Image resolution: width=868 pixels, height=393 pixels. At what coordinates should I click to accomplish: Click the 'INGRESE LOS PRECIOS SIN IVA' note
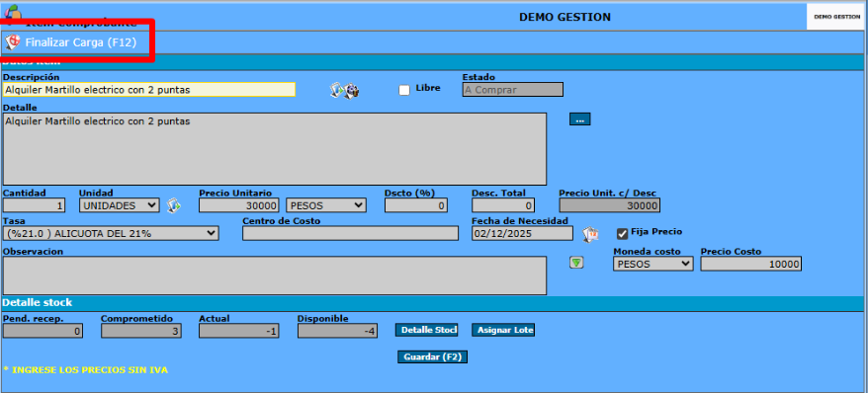tap(86, 369)
